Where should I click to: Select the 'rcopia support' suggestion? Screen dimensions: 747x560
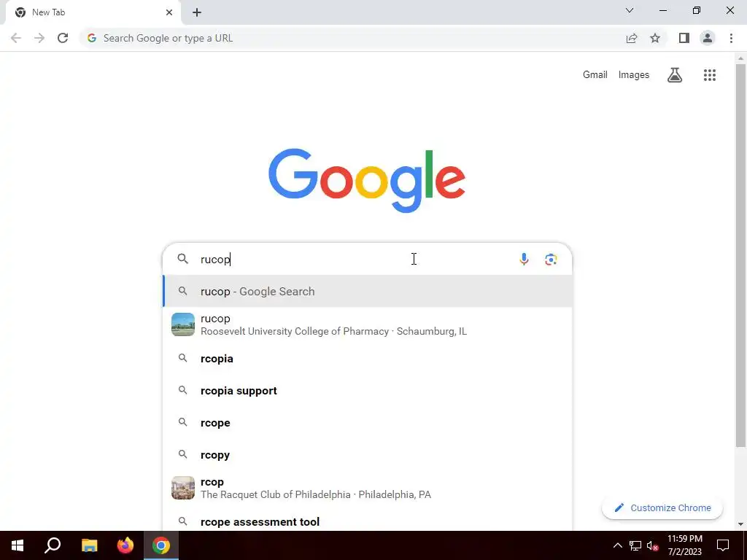pyautogui.click(x=368, y=391)
